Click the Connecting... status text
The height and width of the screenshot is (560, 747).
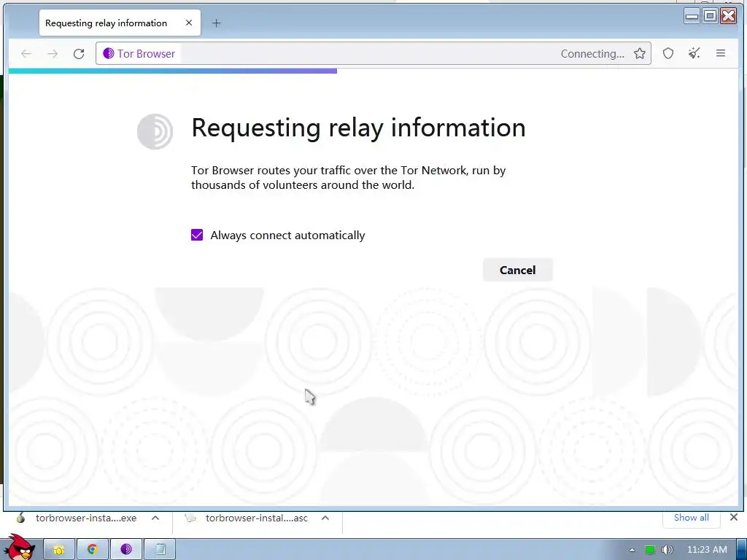[x=592, y=54]
